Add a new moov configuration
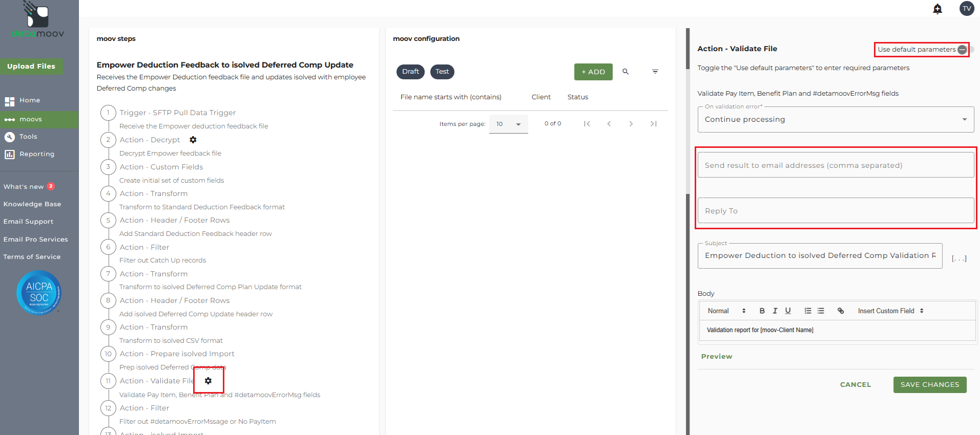Screen dimensions: 980x435 coord(593,72)
